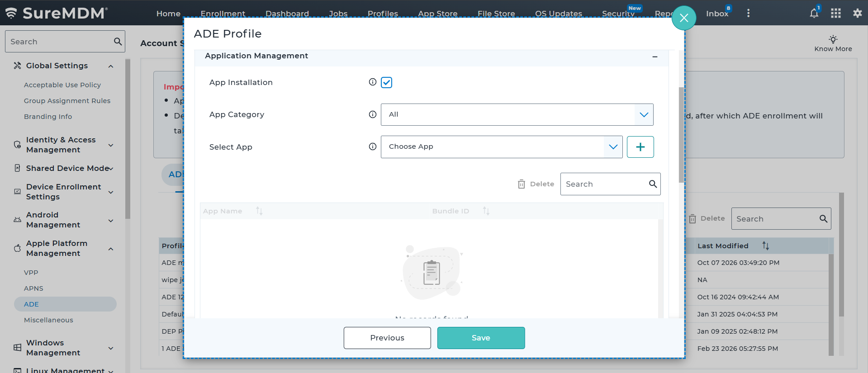
Task: Collapse the Application Management section
Action: click(655, 57)
